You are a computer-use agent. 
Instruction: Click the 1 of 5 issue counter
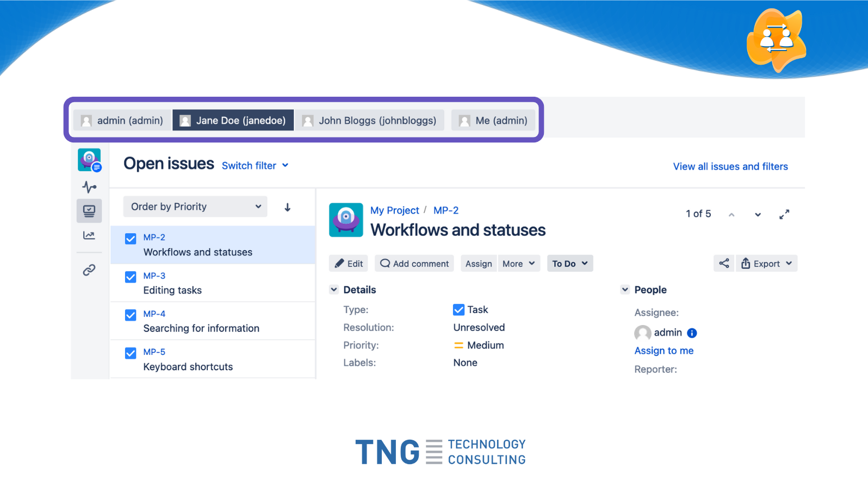tap(698, 214)
